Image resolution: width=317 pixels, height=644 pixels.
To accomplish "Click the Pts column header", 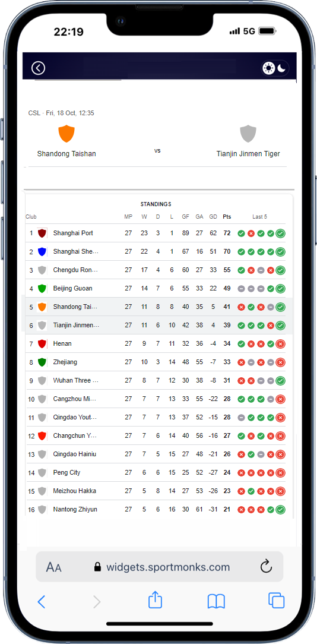I will (227, 217).
